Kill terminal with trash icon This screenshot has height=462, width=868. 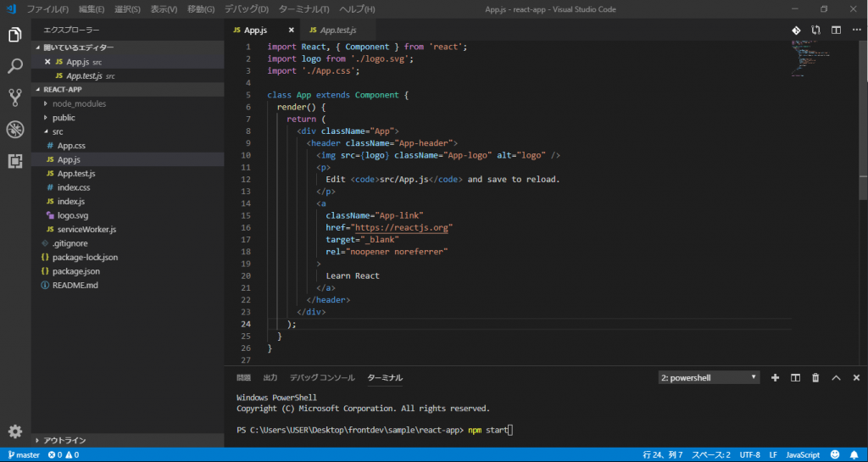(815, 378)
